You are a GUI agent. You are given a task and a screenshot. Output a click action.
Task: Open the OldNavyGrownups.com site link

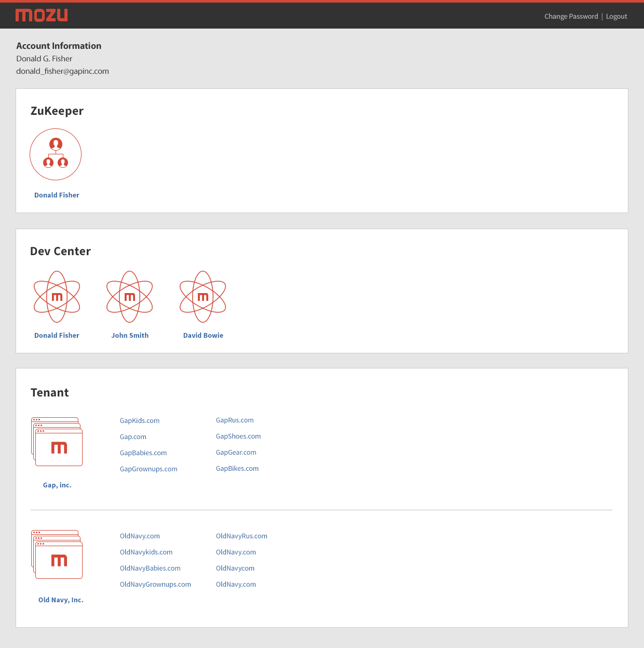(x=155, y=585)
